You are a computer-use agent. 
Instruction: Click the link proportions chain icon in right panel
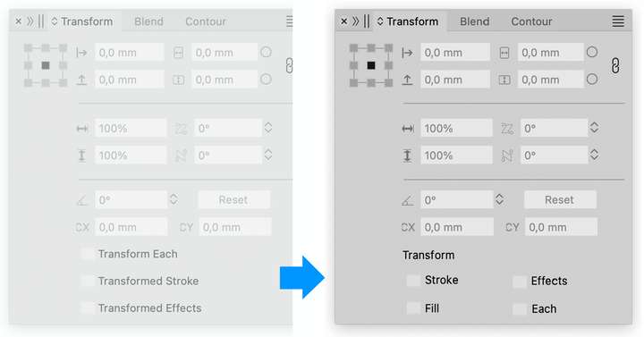(x=614, y=65)
